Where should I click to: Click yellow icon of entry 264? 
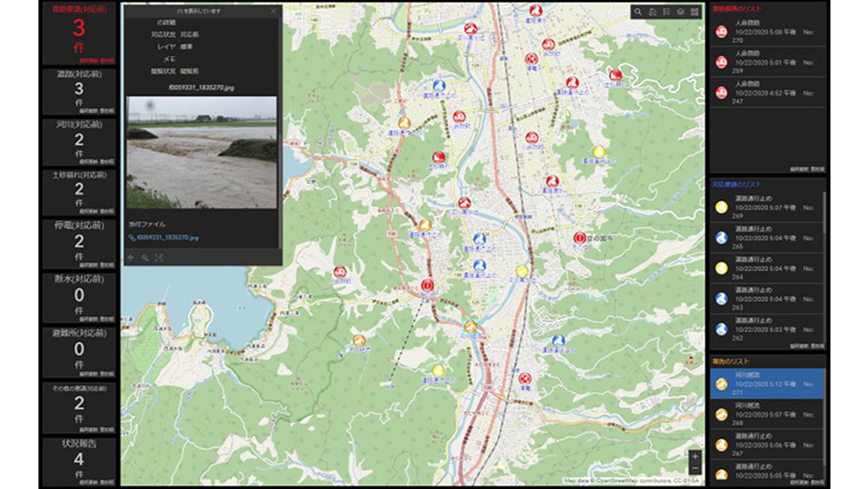(x=721, y=268)
